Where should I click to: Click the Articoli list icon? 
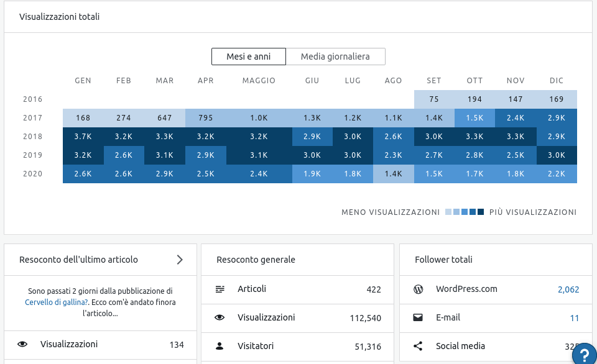(x=220, y=289)
